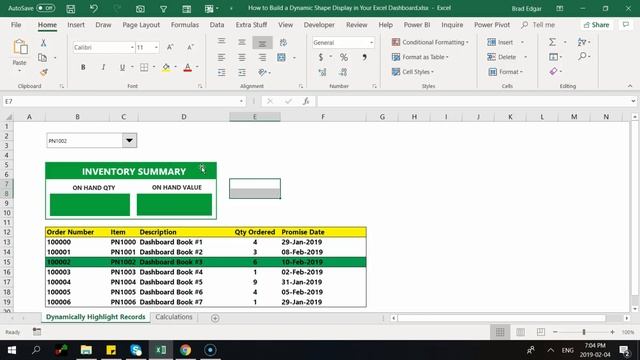Click the Format cells button
Viewport: 640px width, 360px height.
(505, 72)
